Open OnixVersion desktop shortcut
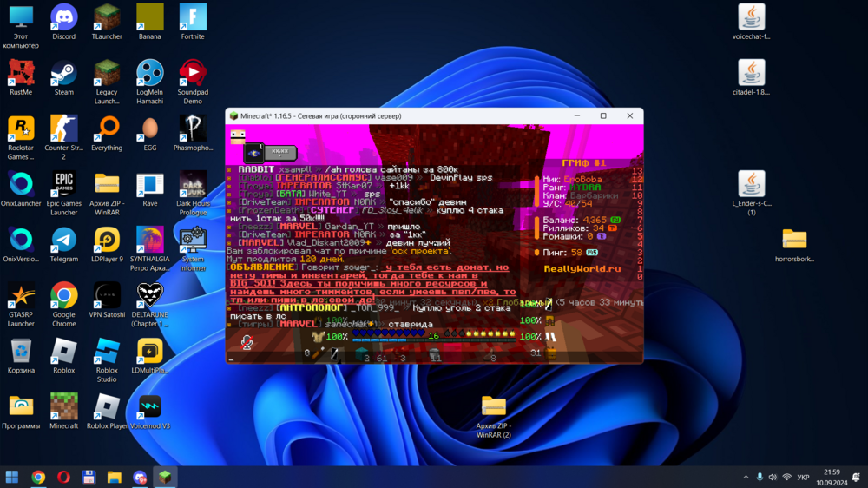Image resolution: width=868 pixels, height=488 pixels. [21, 245]
